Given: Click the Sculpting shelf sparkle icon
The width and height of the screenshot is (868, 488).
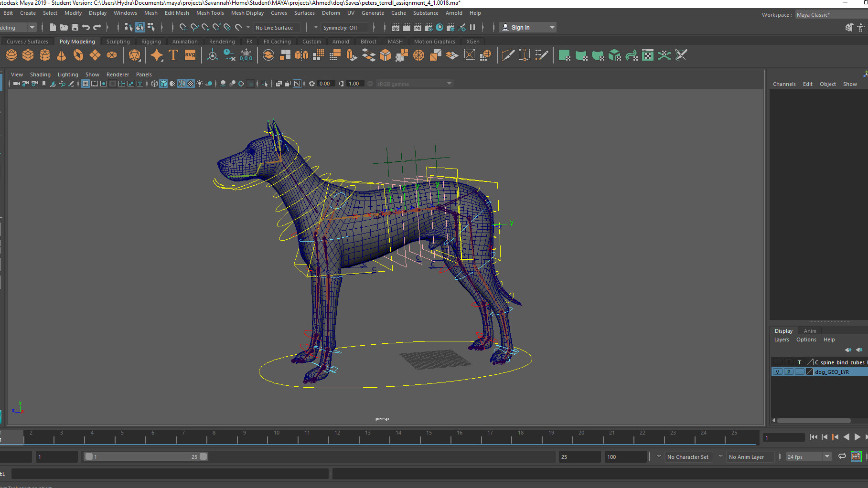Looking at the screenshot, I should [156, 55].
